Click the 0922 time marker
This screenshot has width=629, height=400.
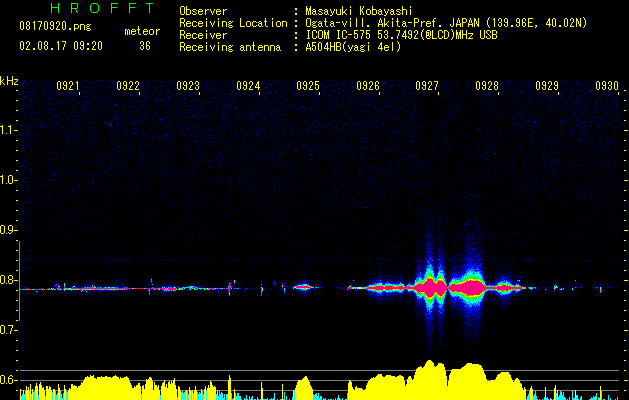coord(128,86)
